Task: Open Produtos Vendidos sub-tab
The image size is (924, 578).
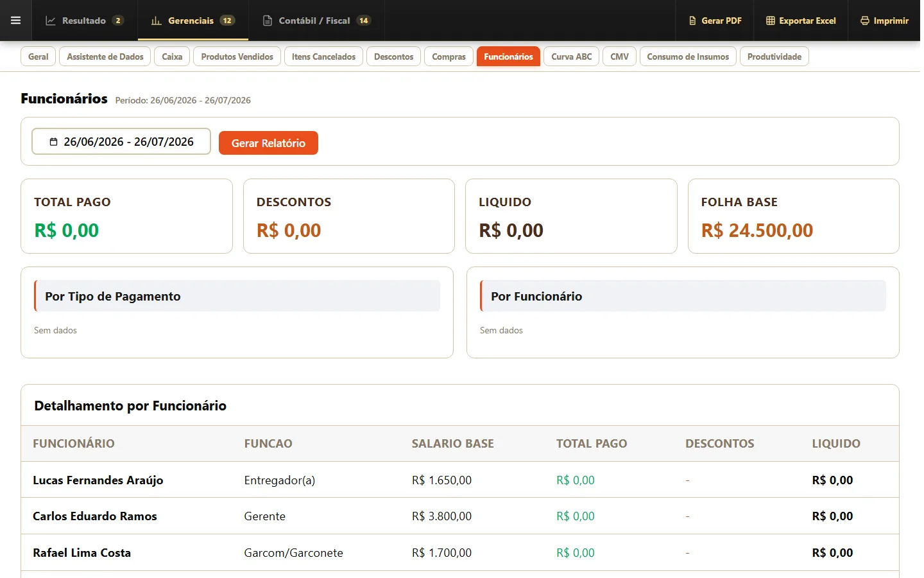Action: 237,57
